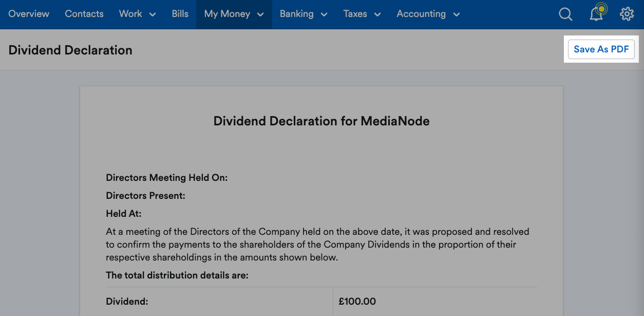
Task: Open the Banking dropdown menu
Action: (303, 14)
